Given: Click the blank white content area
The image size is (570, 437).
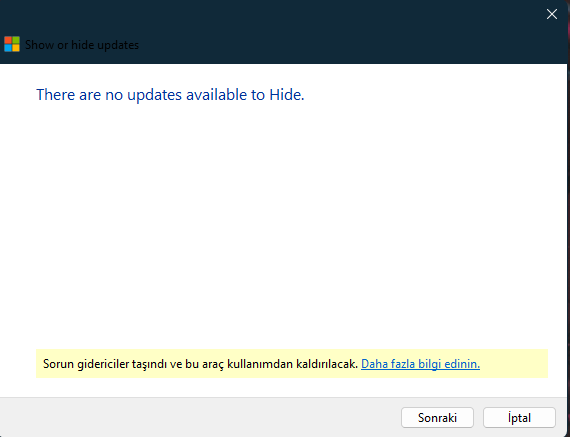Looking at the screenshot, I should (x=284, y=218).
